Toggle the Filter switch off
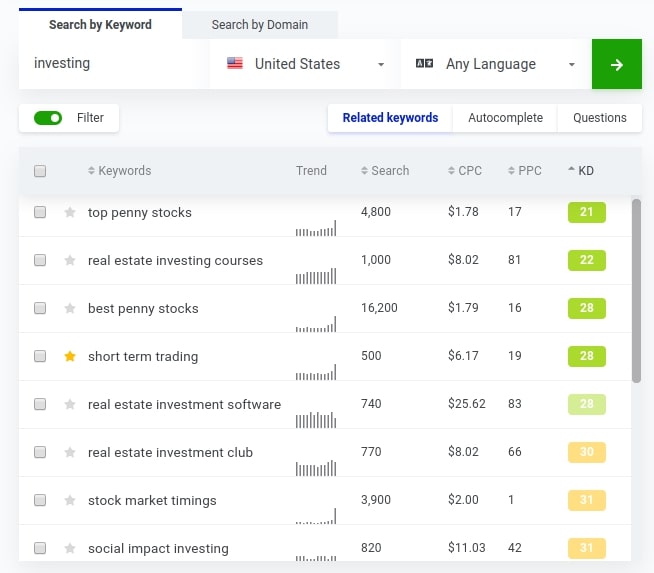The image size is (654, 573). (48, 118)
